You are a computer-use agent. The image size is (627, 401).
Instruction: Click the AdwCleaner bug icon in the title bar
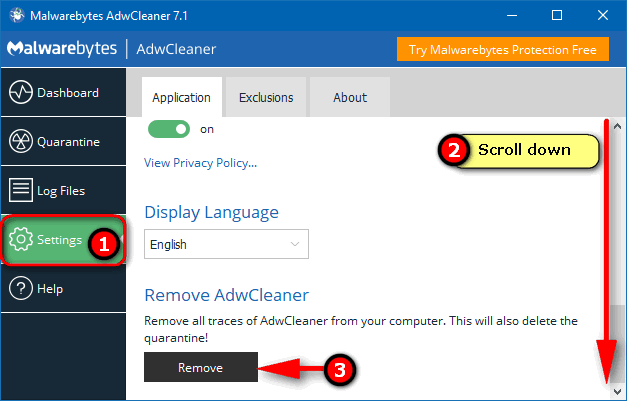click(17, 16)
